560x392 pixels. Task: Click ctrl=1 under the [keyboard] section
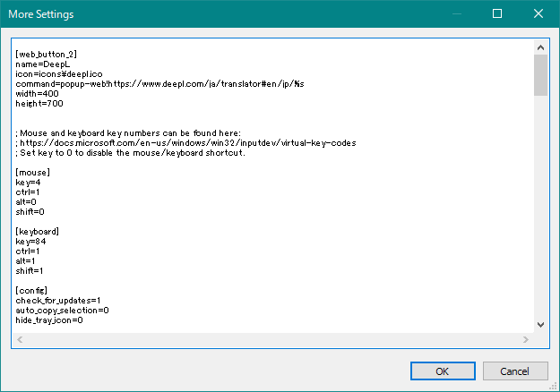28,251
